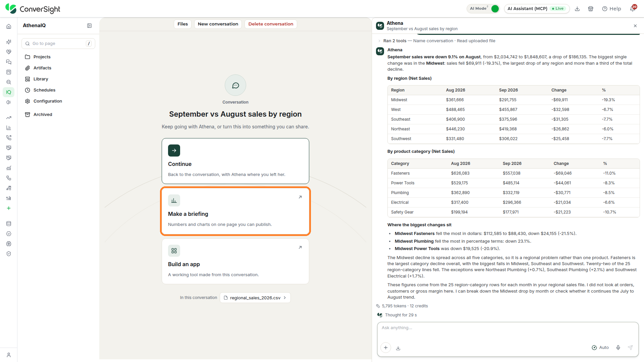Click the sparkle icon in the left rail
This screenshot has height=362, width=644.
(9, 42)
